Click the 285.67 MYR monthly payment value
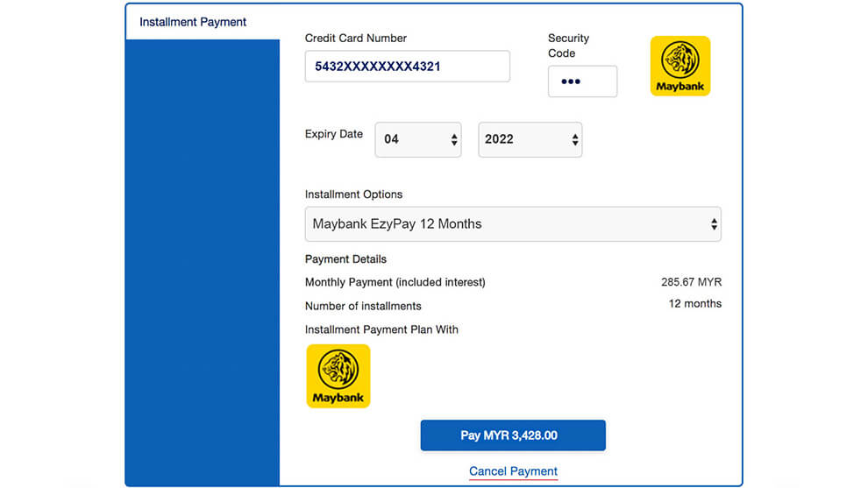Viewport: 868px width, 488px height. click(x=692, y=282)
